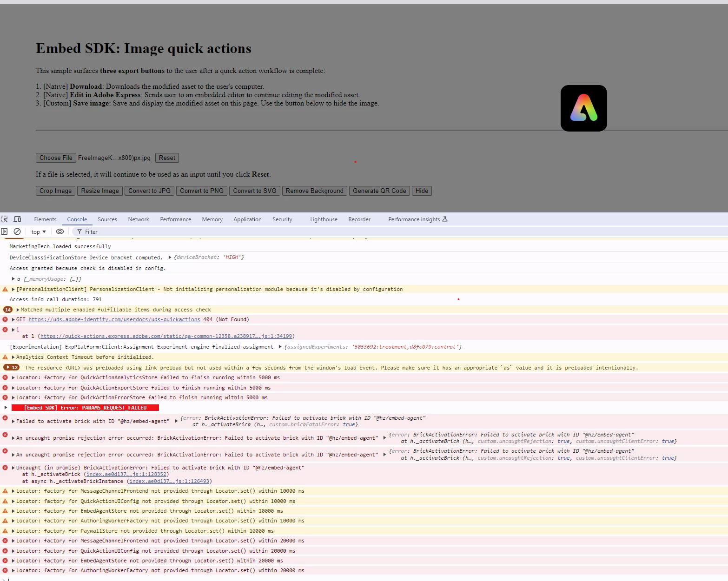Click error icon beside QuickActionExportStore failed

coord(5,388)
